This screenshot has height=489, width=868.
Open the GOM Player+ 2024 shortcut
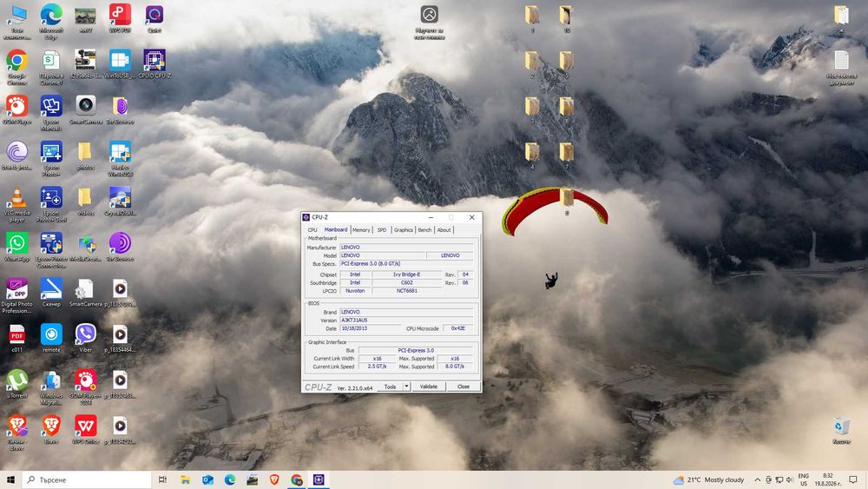coord(85,387)
